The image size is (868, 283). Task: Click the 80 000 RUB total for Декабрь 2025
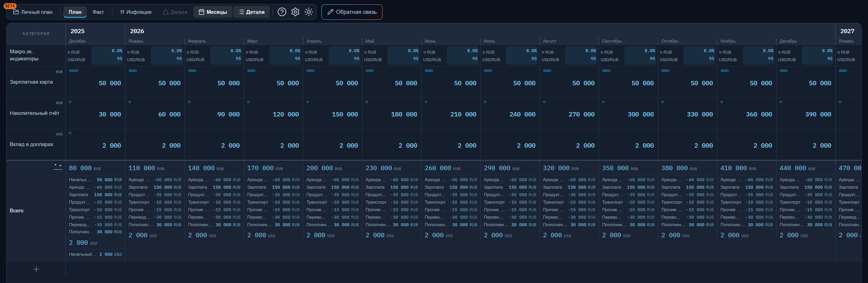(85, 168)
